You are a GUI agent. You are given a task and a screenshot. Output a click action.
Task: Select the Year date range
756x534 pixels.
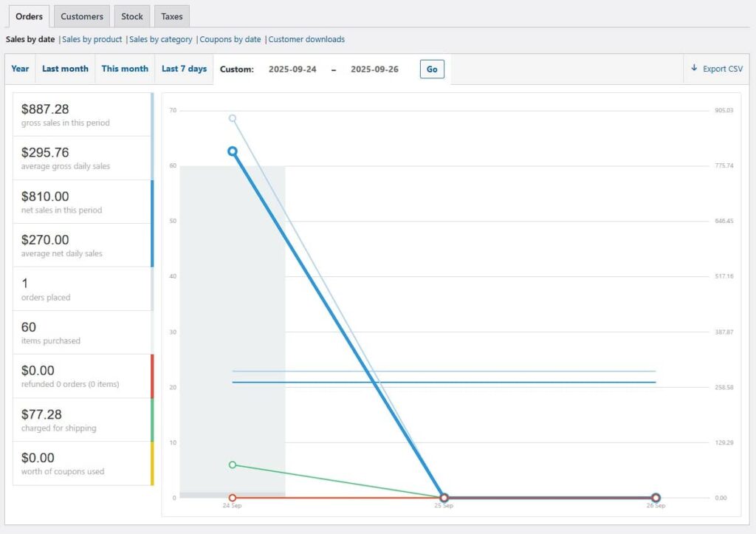20,69
